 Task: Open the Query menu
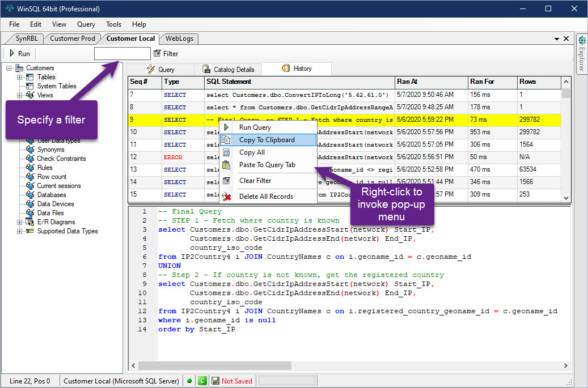86,24
